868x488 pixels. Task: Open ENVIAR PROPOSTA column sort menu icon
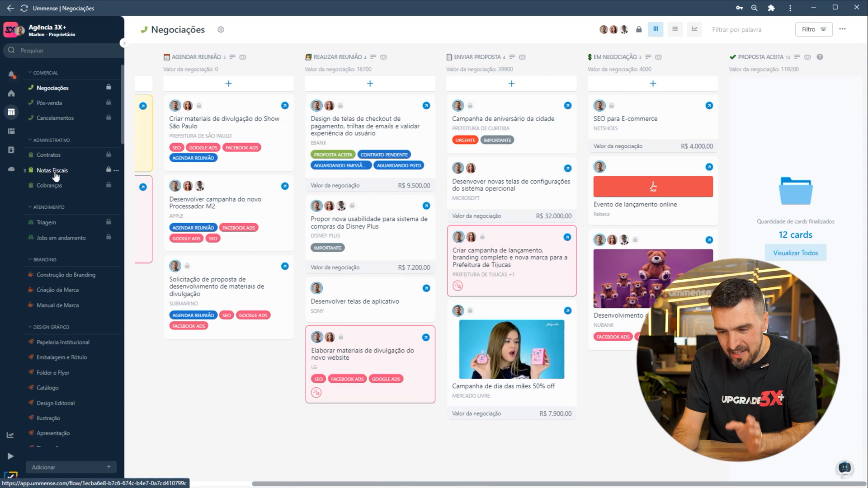click(512, 57)
